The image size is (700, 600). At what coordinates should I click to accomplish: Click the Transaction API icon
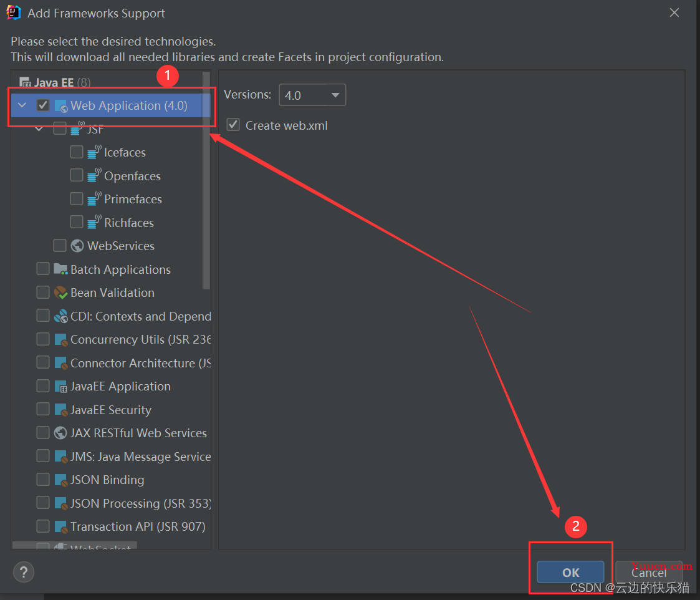click(x=60, y=527)
